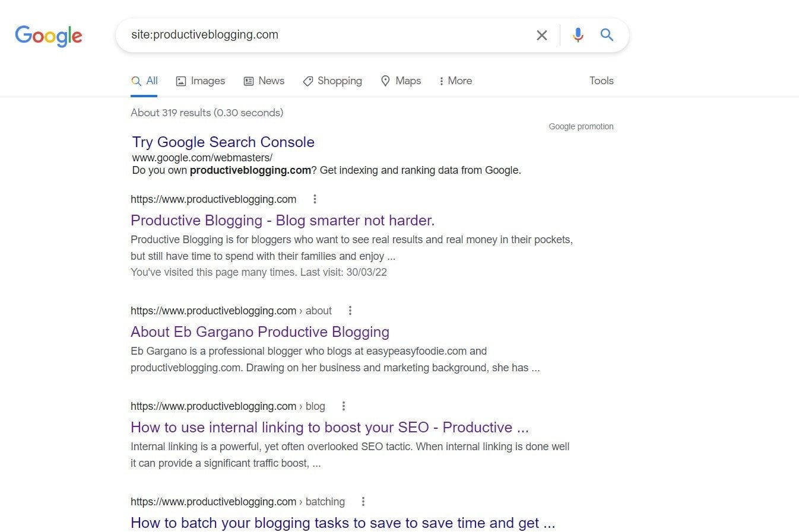Open Productive Blogging - Blog smarter not harder result
Image resolution: width=799 pixels, height=532 pixels.
point(283,221)
